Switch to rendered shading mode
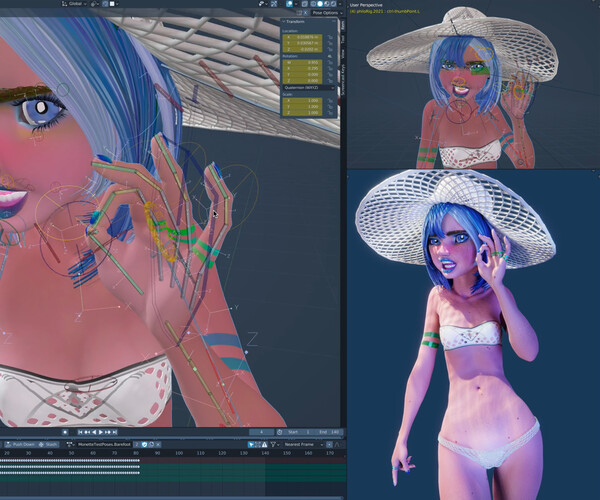Screen dimensions: 600x500 [333, 4]
